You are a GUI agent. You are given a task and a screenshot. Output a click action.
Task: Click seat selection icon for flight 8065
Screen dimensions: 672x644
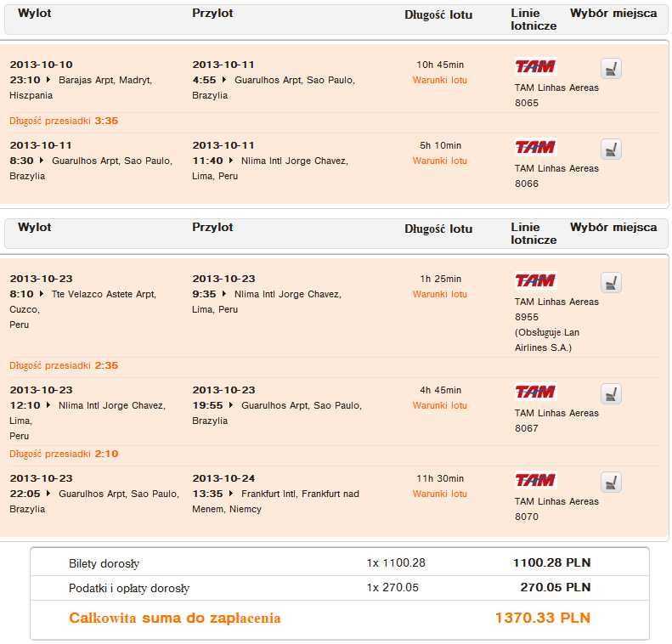pyautogui.click(x=611, y=68)
